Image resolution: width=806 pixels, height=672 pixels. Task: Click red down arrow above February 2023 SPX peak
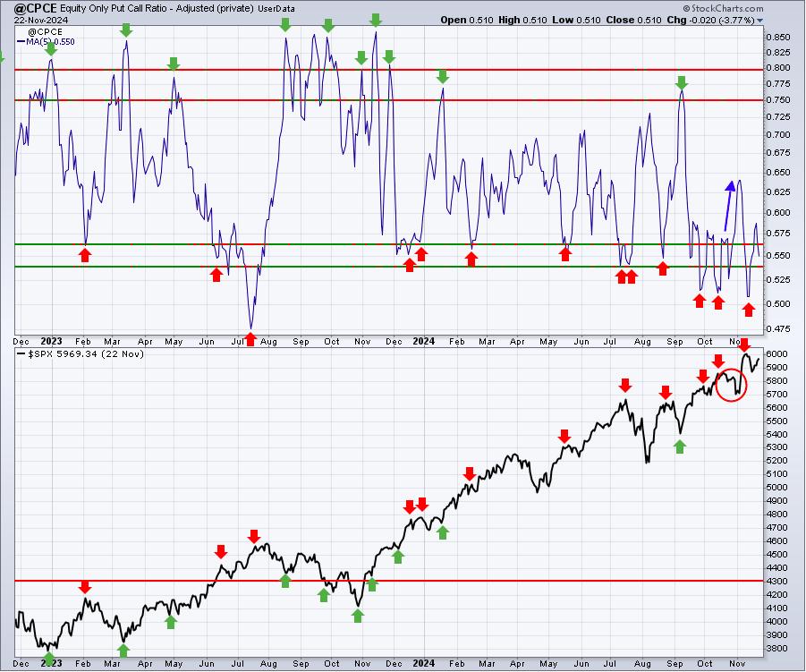85,587
